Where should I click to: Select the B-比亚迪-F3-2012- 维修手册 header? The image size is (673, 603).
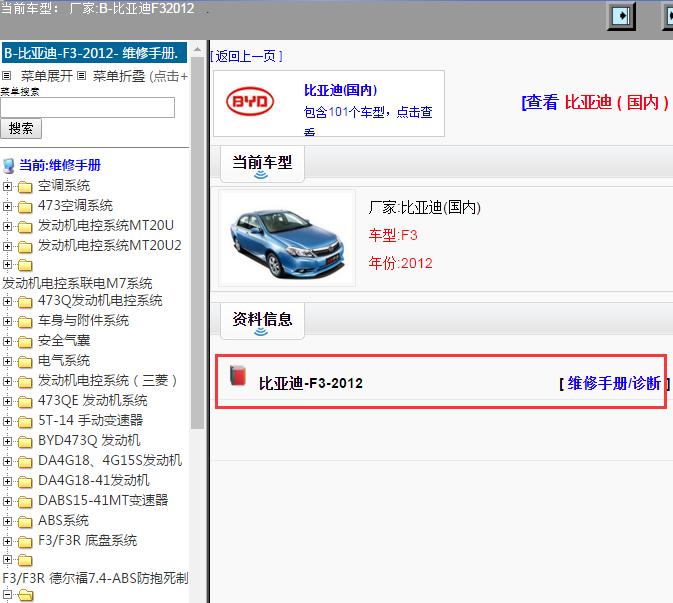coord(94,53)
